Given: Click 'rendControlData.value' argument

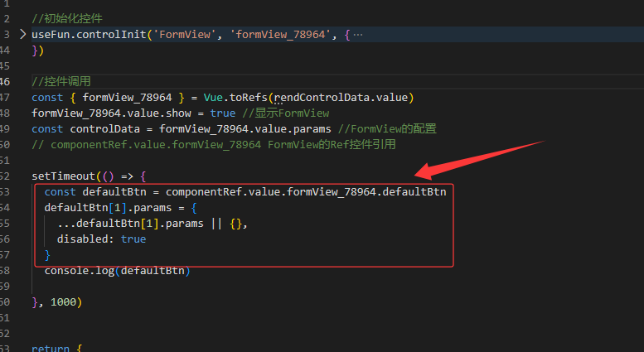Looking at the screenshot, I should tap(340, 98).
